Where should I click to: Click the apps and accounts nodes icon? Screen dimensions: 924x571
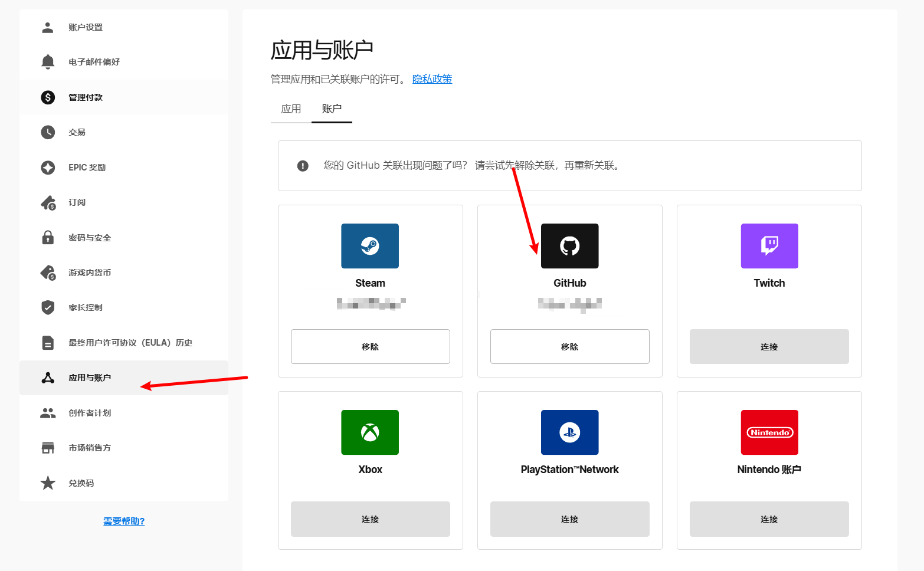48,378
